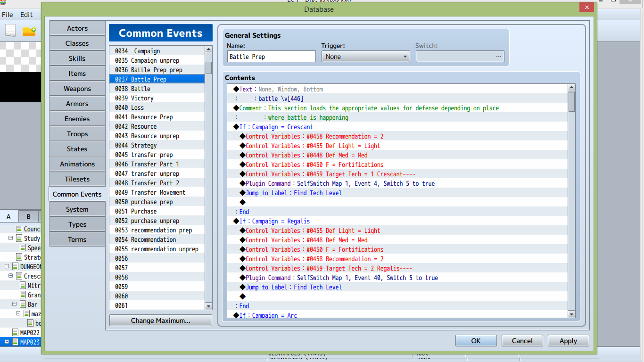Image resolution: width=644 pixels, height=362 pixels.
Task: Select common event 0039 Victory
Action: pyautogui.click(x=157, y=98)
